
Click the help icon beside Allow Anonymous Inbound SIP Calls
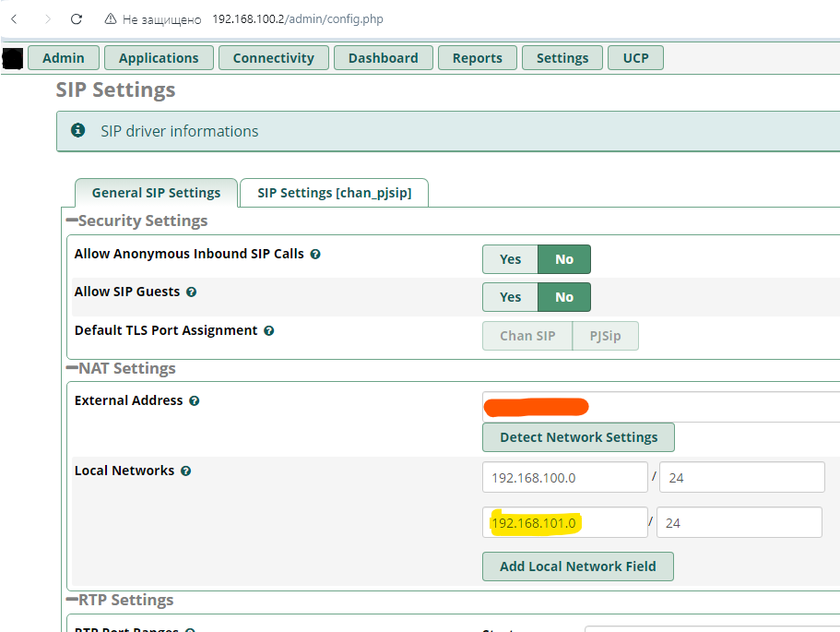tap(315, 254)
